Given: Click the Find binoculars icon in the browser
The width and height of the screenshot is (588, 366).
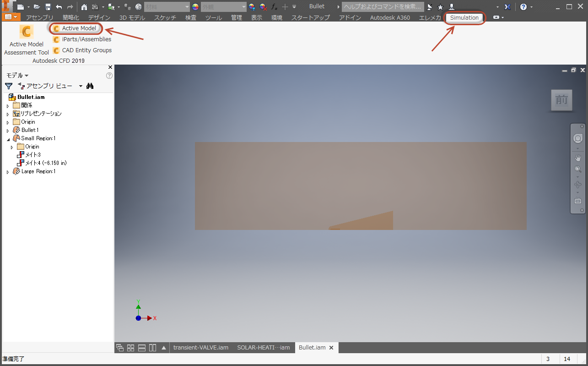Looking at the screenshot, I should [x=90, y=86].
